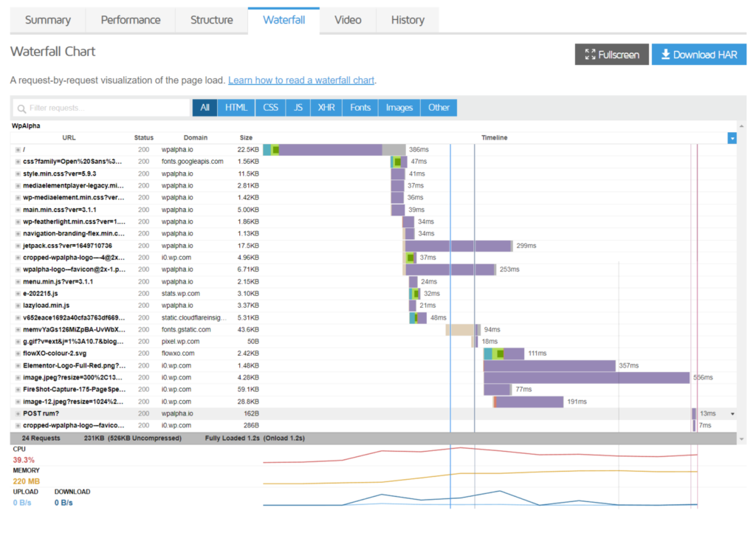Click the Elementor logo 357ms timeline bar
The height and width of the screenshot is (533, 756).
[549, 365]
